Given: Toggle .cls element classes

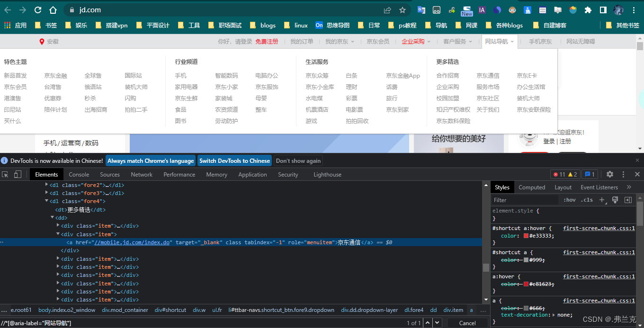Looking at the screenshot, I should tap(587, 200).
